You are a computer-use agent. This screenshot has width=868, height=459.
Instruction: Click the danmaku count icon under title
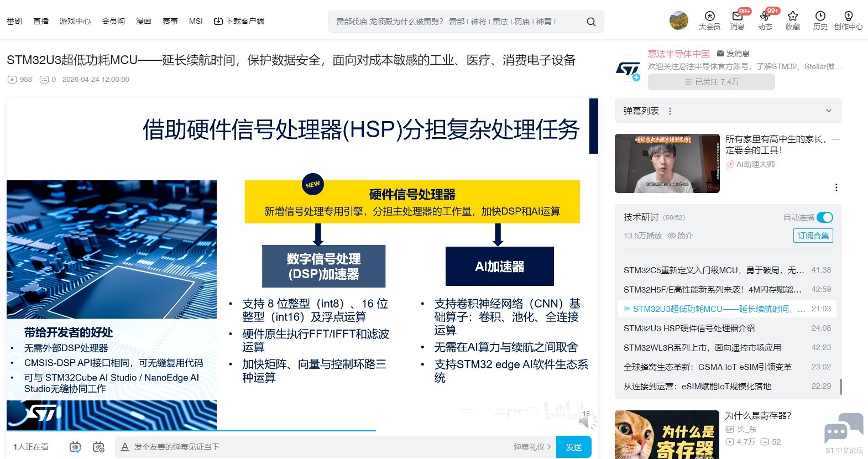[x=44, y=80]
